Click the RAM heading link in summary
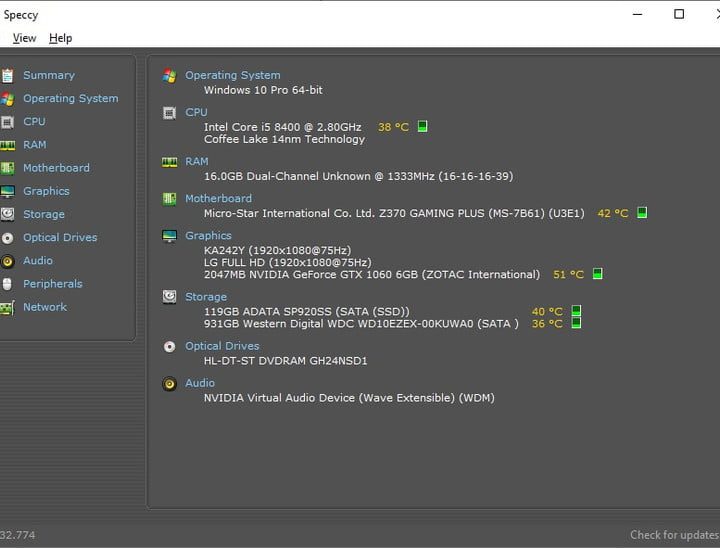The height and width of the screenshot is (548, 720). (x=197, y=162)
